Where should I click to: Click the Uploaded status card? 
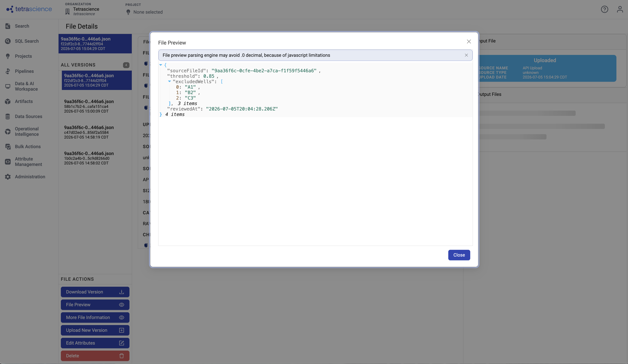545,68
